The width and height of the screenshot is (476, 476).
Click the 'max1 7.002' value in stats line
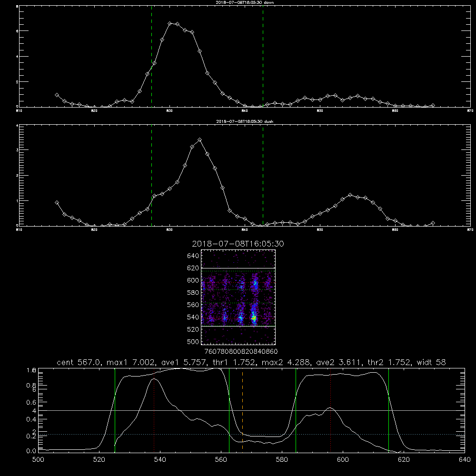tap(131, 362)
